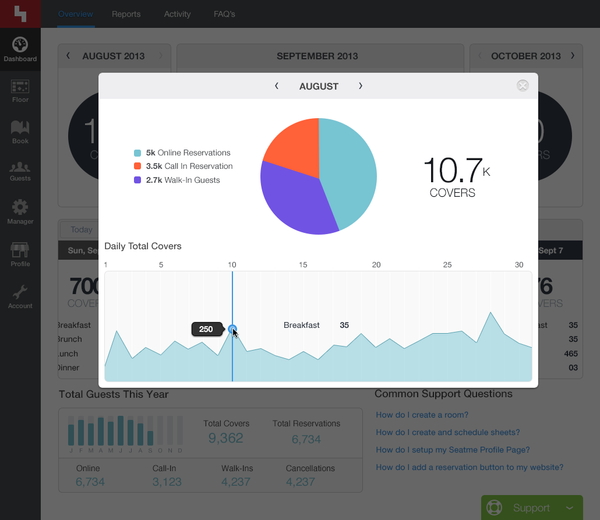Click the blue chart marker at day 10
The width and height of the screenshot is (600, 520).
click(x=232, y=329)
